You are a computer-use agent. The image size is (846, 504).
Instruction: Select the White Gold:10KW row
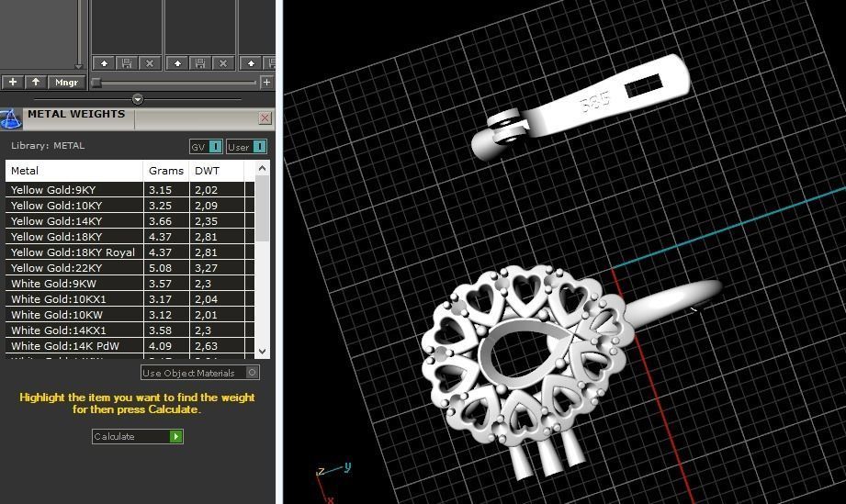130,315
